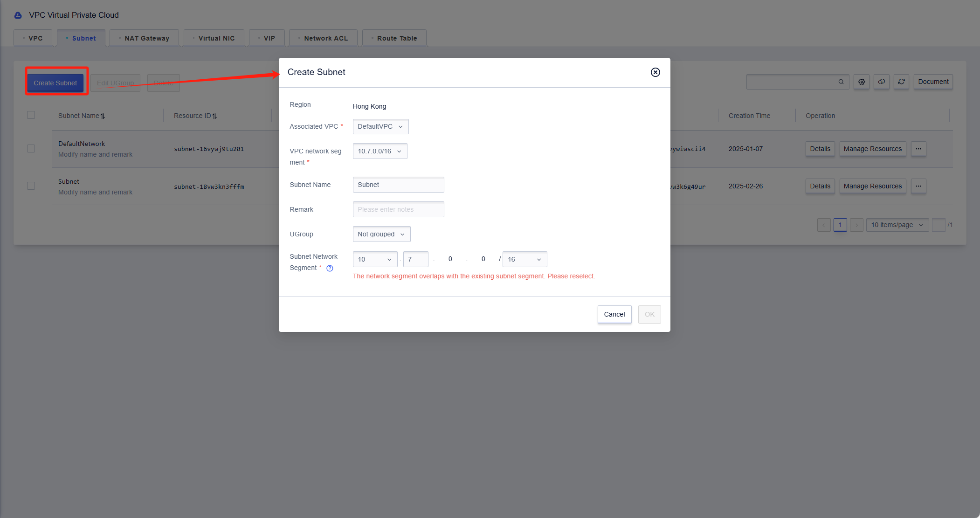Open more options for the 2025-02-26 row
This screenshot has width=980, height=518.
tap(918, 186)
